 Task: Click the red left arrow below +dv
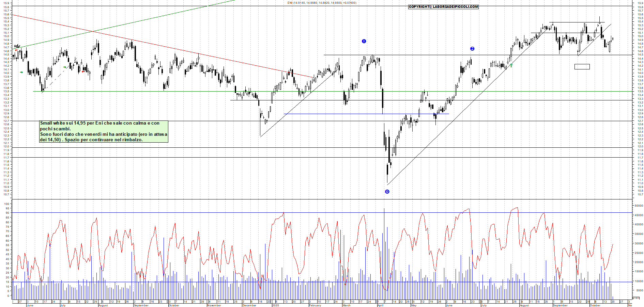tap(16, 50)
